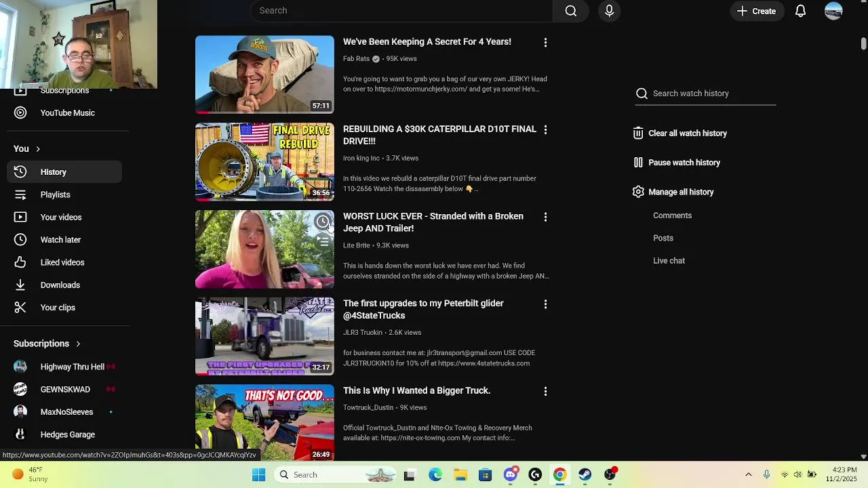This screenshot has width=868, height=488.
Task: Open options for Peterbilt glider video
Action: click(x=545, y=304)
